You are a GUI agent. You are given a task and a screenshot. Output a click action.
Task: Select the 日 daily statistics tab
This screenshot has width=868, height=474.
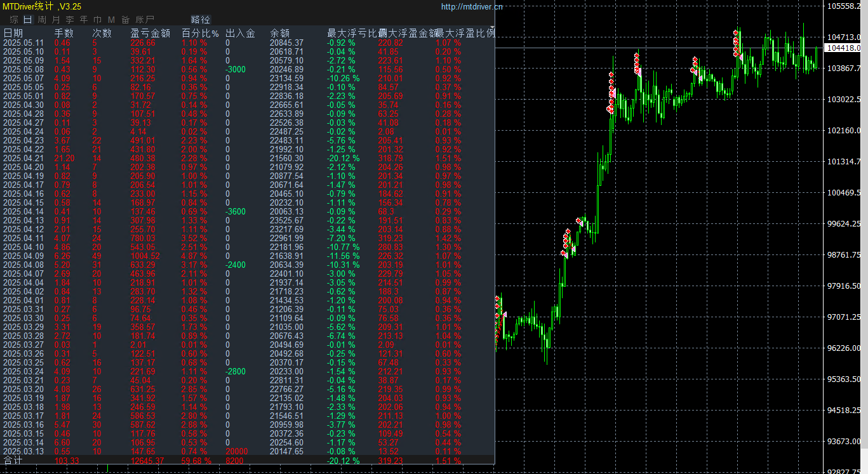pos(28,20)
